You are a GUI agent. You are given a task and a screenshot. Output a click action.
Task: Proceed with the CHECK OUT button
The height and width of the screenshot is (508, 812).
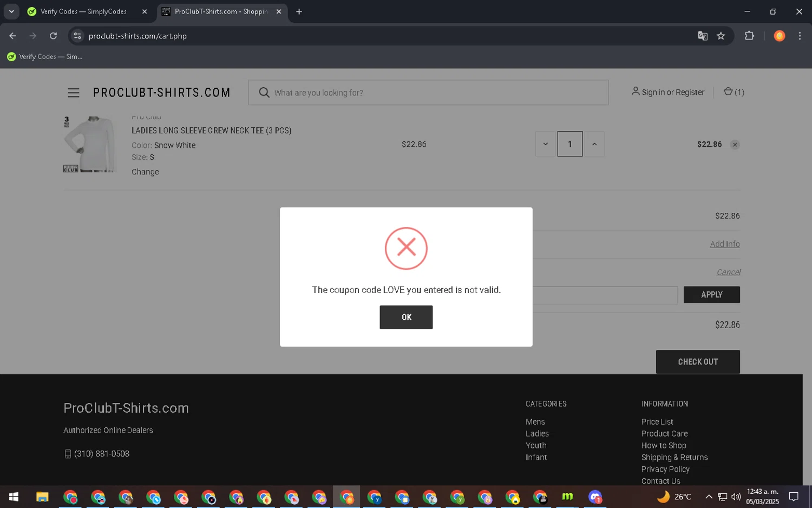point(698,362)
